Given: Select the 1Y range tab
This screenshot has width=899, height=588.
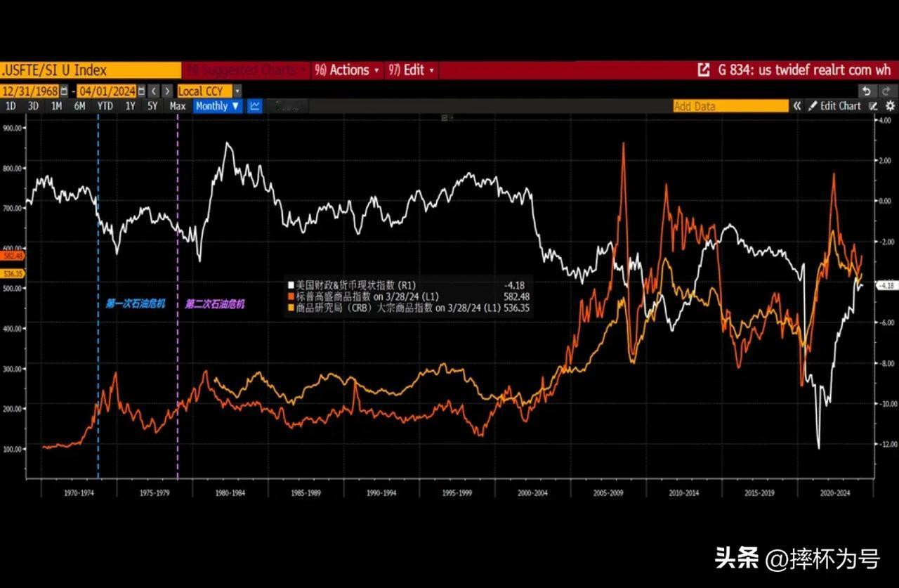Looking at the screenshot, I should [x=130, y=106].
